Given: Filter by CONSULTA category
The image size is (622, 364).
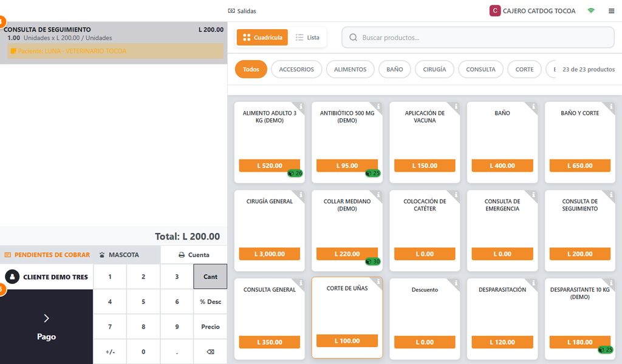Looking at the screenshot, I should (x=480, y=69).
